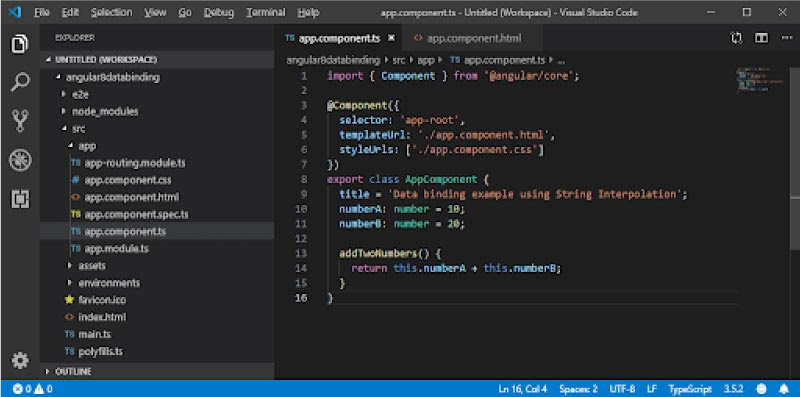The height and width of the screenshot is (397, 800).
Task: Open the Edit menu
Action: pyautogui.click(x=70, y=12)
